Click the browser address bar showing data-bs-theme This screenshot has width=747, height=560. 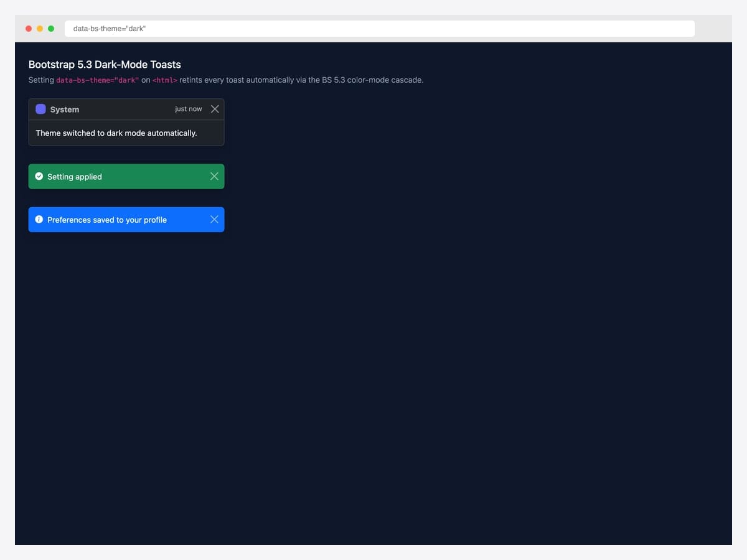coord(380,29)
